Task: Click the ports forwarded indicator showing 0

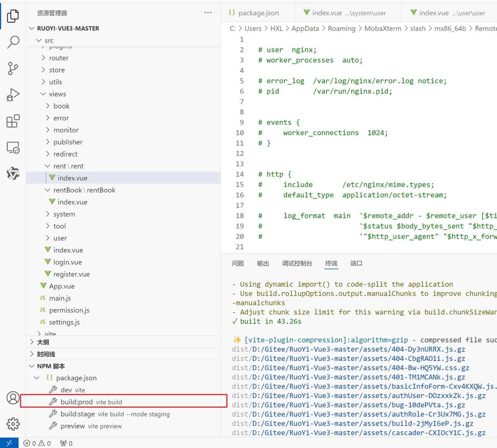Action: point(66,443)
